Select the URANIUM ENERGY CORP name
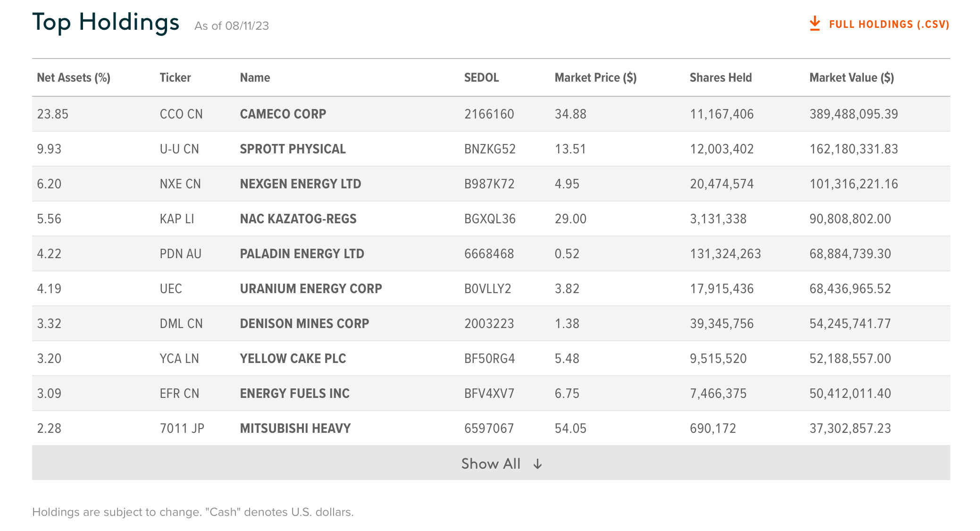The image size is (980, 531). [311, 289]
